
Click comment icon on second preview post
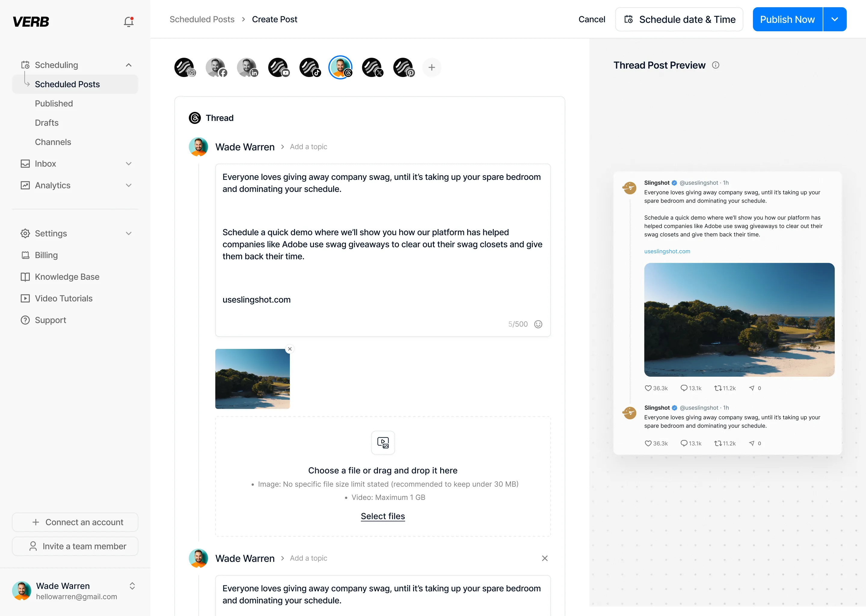(684, 443)
